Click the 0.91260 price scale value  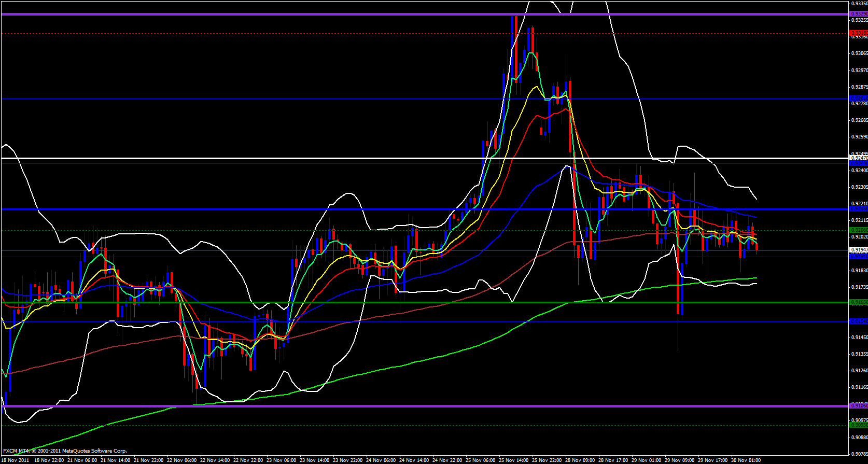coord(859,370)
